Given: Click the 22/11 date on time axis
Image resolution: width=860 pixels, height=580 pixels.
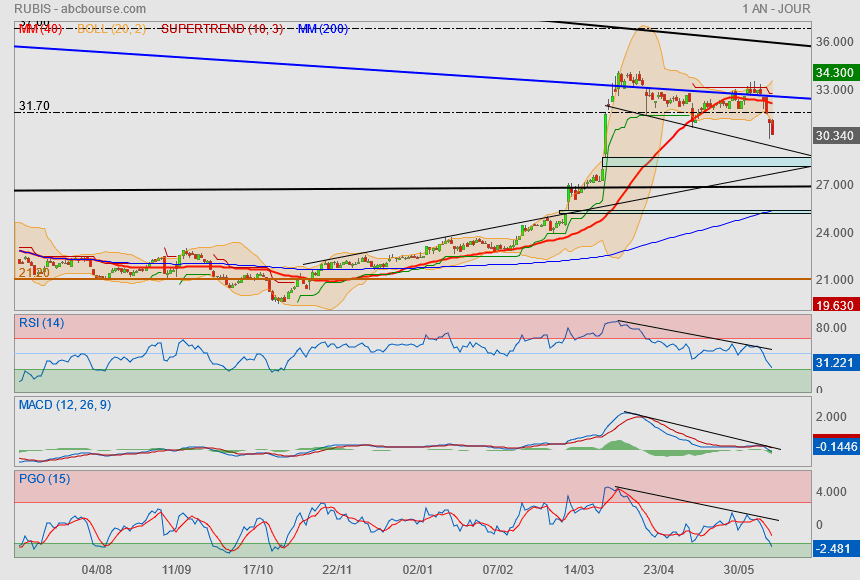Looking at the screenshot, I should (x=337, y=570).
